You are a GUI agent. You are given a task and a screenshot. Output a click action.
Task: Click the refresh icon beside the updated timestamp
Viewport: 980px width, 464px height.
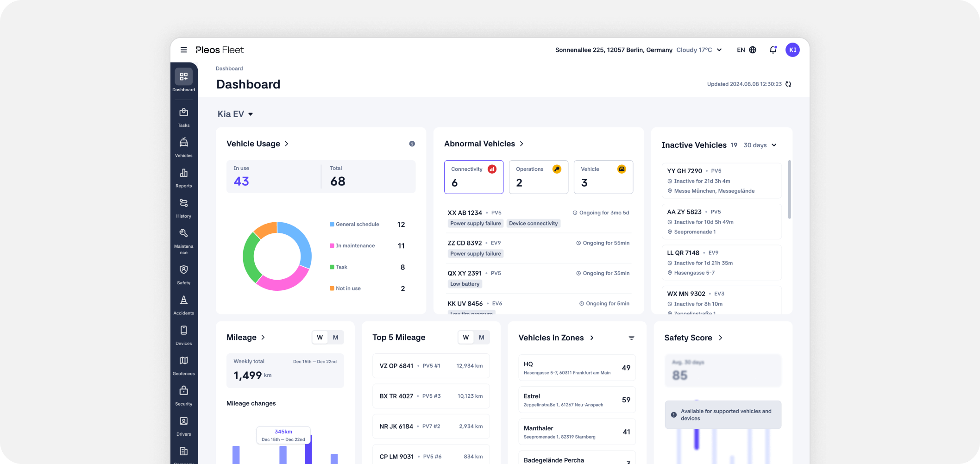coord(788,84)
